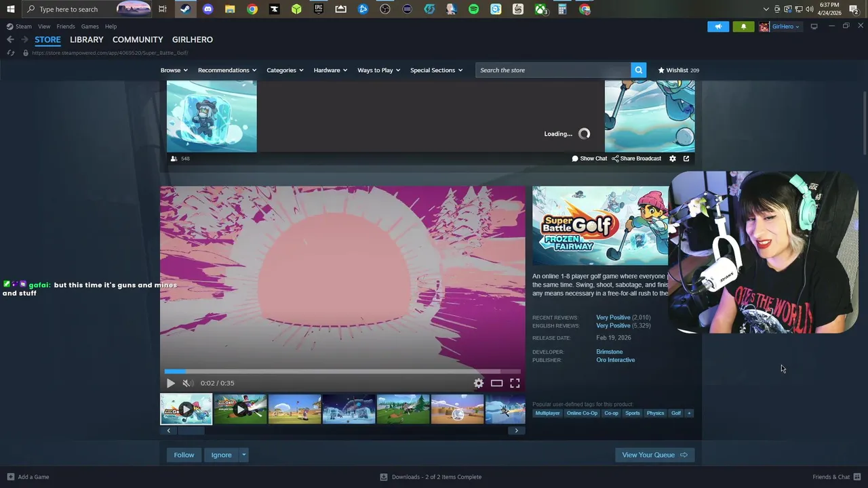Image resolution: width=868 pixels, height=488 pixels.
Task: Select the second trailer thumbnail
Action: coord(240,409)
